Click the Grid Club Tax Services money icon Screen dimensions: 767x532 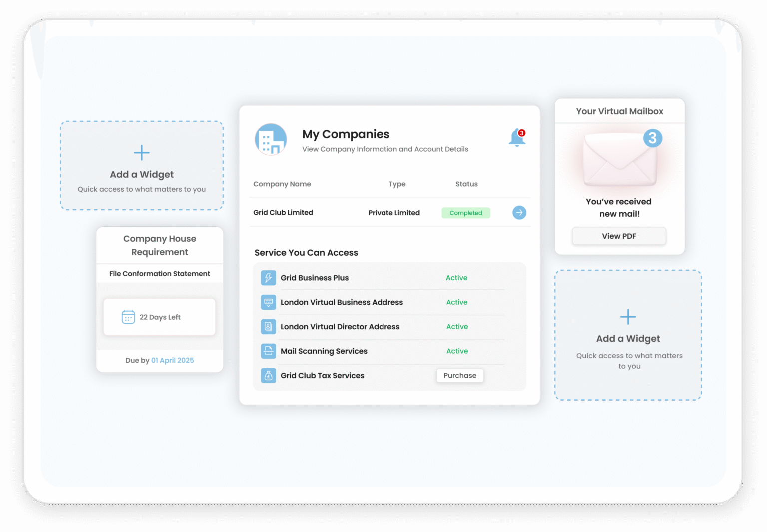coord(269,375)
